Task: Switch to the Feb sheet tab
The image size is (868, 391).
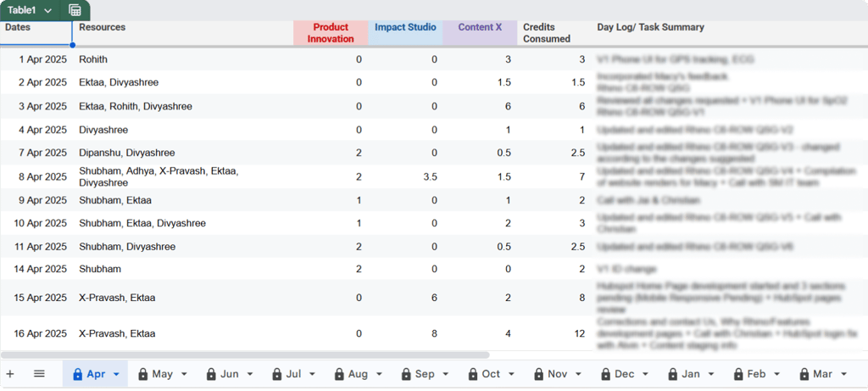Action: pos(756,374)
